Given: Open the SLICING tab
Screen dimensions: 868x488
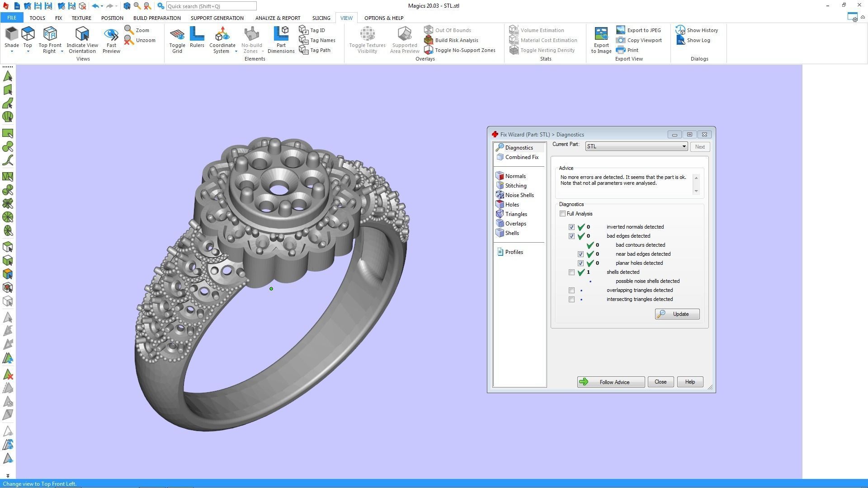Looking at the screenshot, I should [x=321, y=18].
